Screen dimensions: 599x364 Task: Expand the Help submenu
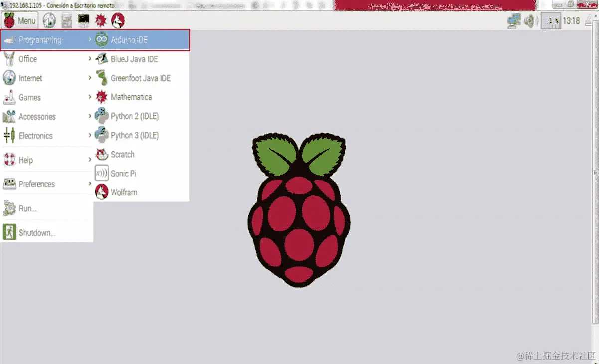tap(47, 160)
